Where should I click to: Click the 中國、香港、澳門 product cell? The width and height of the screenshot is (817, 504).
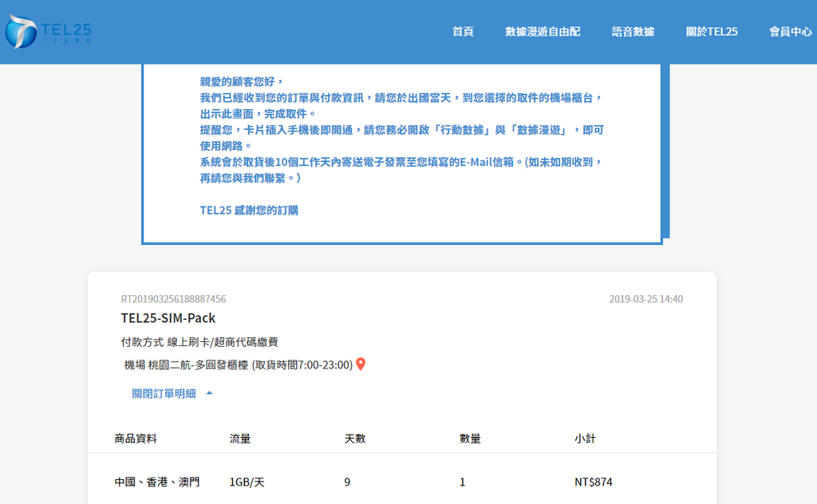(x=157, y=482)
